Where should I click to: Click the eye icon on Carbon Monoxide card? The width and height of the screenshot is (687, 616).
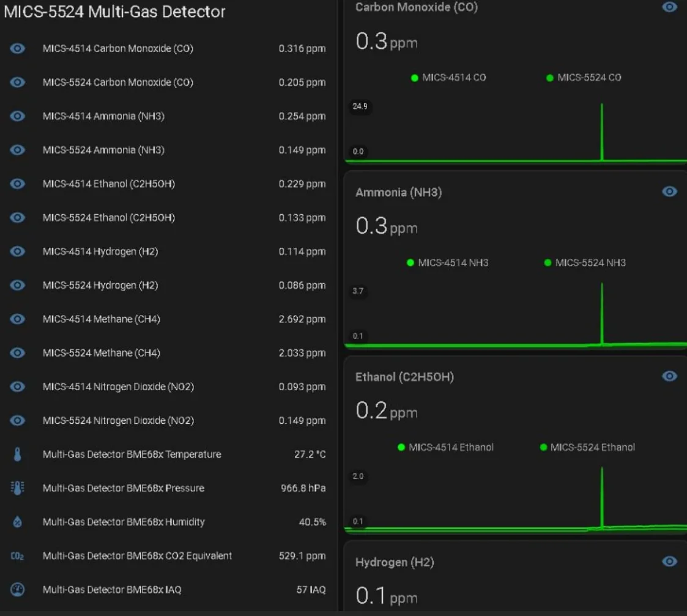(669, 7)
